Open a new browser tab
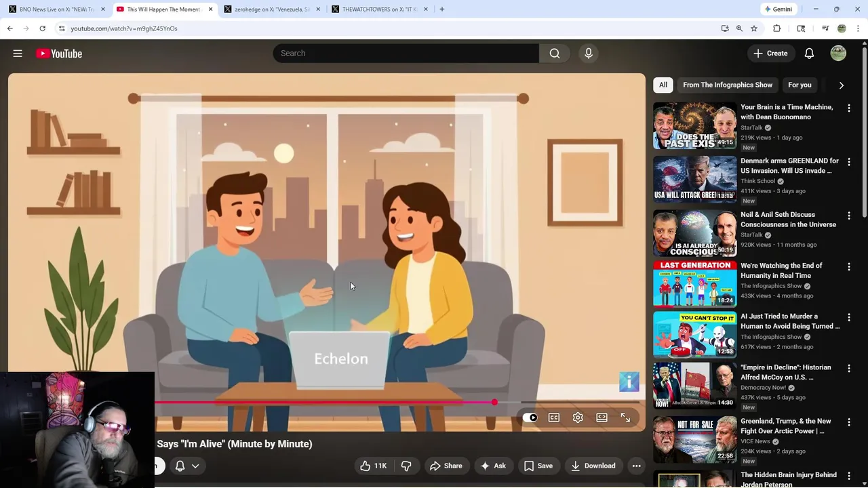Viewport: 868px width, 488px height. coord(442,9)
